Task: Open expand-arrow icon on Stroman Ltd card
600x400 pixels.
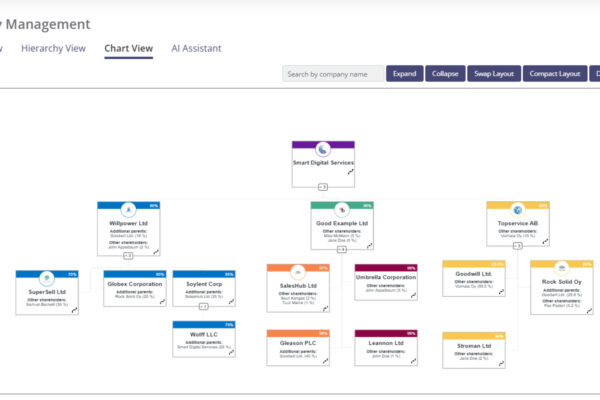Action: 501,364
